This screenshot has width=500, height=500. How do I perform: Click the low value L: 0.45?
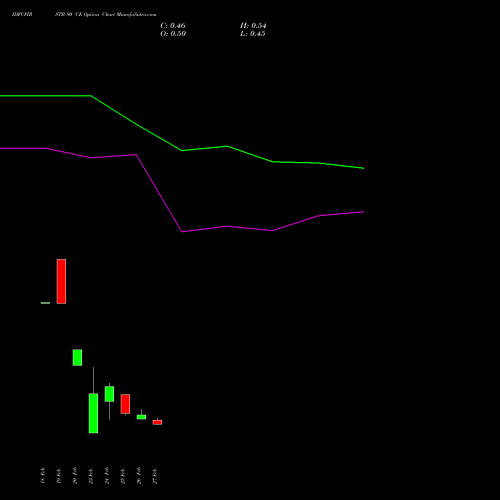coord(253,34)
